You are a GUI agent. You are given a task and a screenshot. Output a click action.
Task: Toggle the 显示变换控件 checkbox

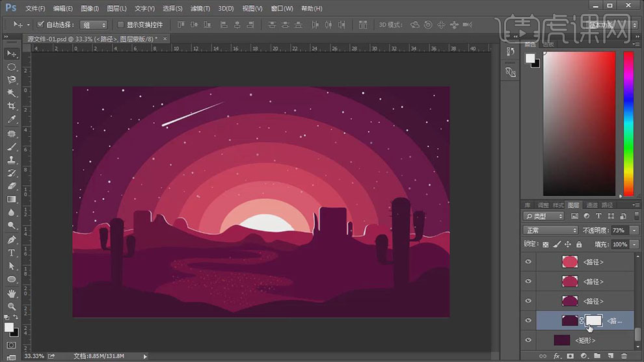(x=121, y=25)
